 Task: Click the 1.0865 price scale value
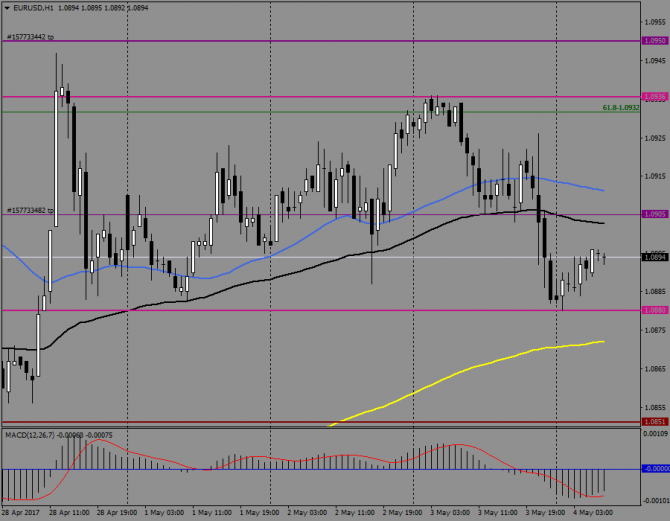pyautogui.click(x=655, y=369)
